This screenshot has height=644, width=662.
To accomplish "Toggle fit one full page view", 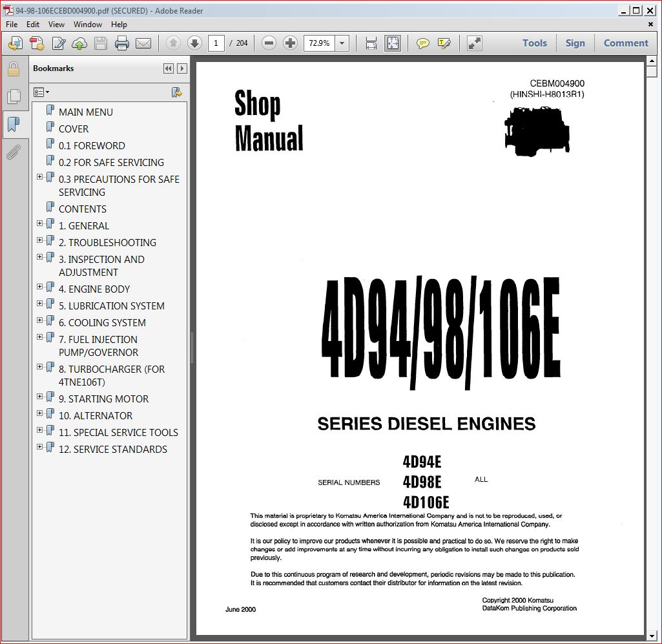I will 392,43.
